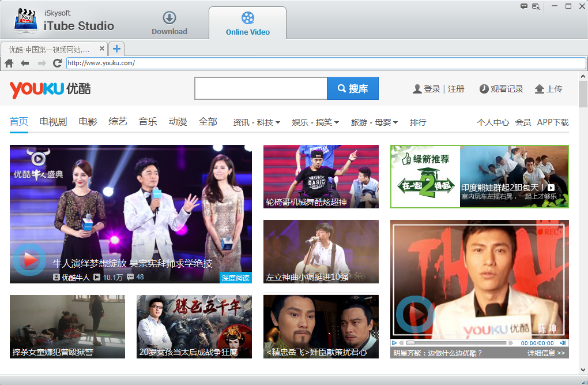This screenshot has height=385, width=588.
Task: Focus the Youku search box
Action: coord(261,89)
